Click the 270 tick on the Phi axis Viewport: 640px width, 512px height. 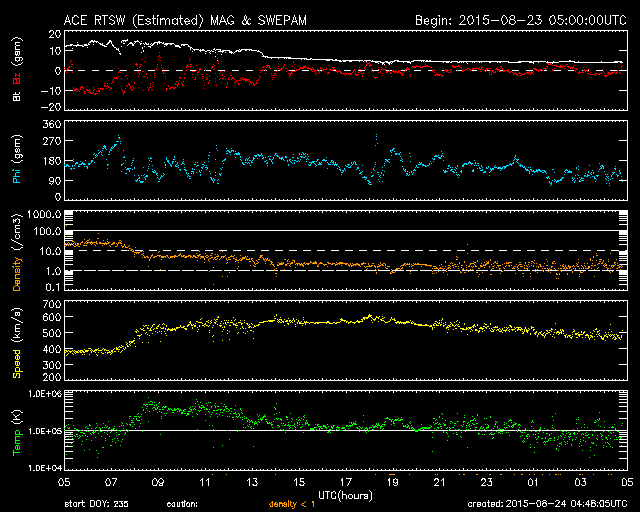(52, 141)
